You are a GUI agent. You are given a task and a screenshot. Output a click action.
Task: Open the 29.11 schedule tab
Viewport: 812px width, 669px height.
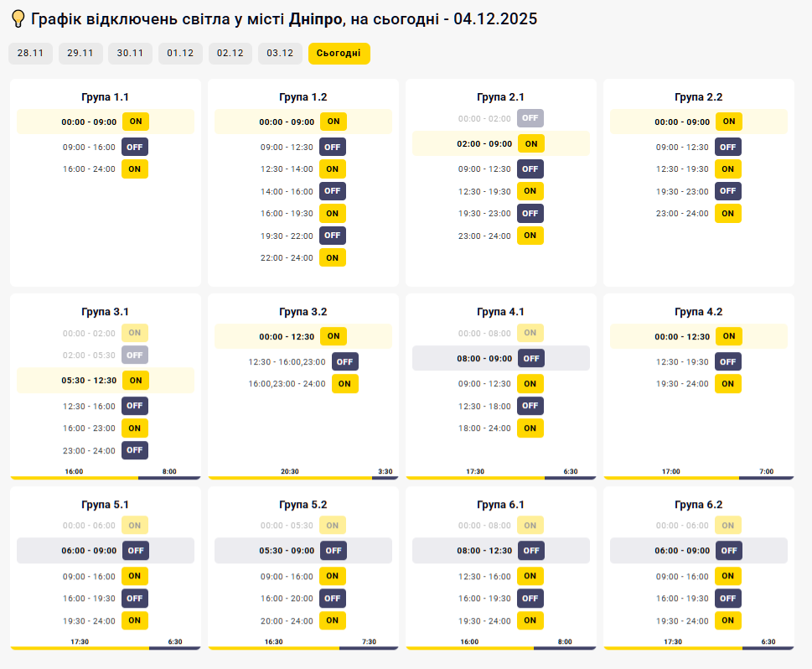tap(80, 54)
